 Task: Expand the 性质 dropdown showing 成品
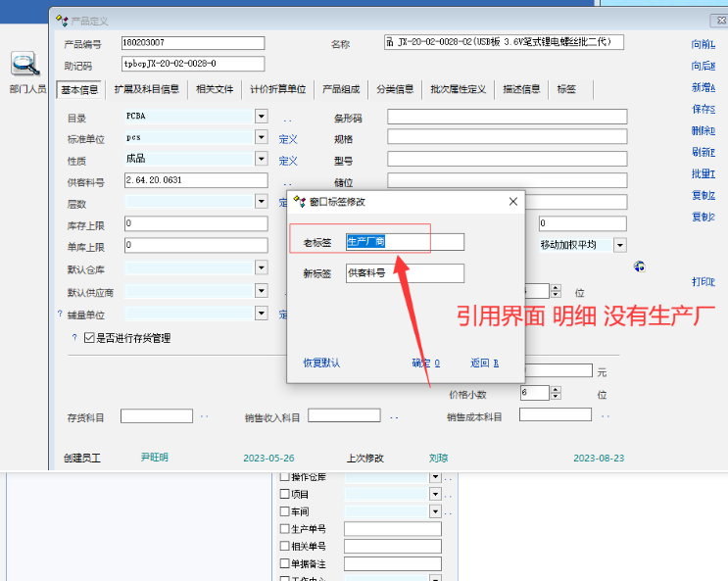[261, 159]
